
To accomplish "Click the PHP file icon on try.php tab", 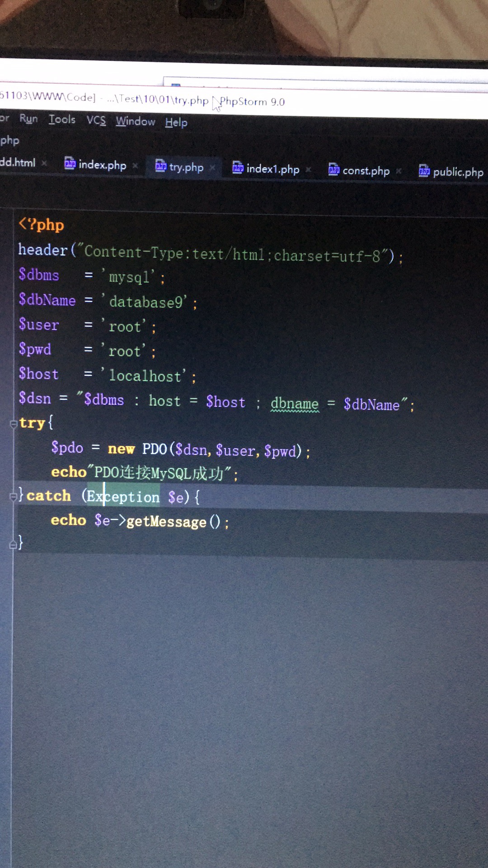I will tap(161, 166).
